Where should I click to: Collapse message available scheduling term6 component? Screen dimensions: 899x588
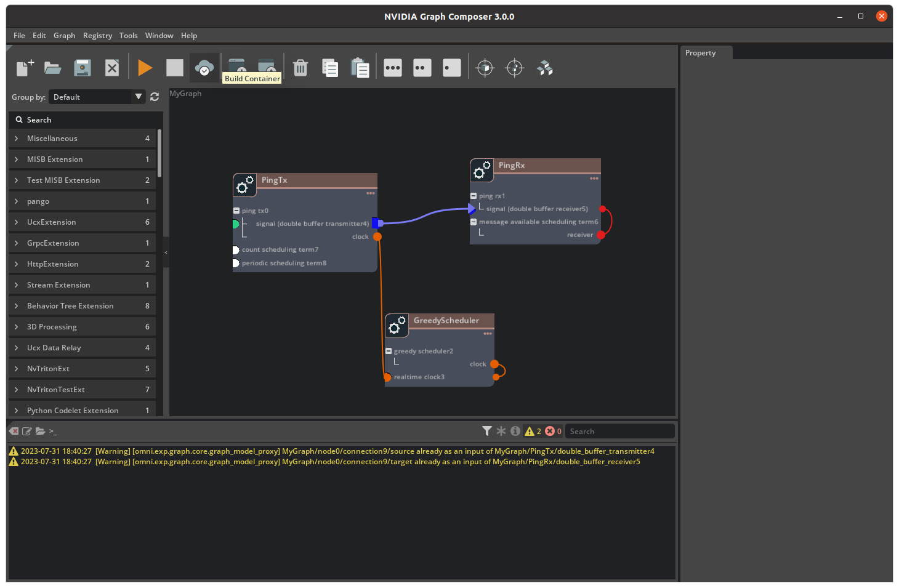click(x=474, y=222)
